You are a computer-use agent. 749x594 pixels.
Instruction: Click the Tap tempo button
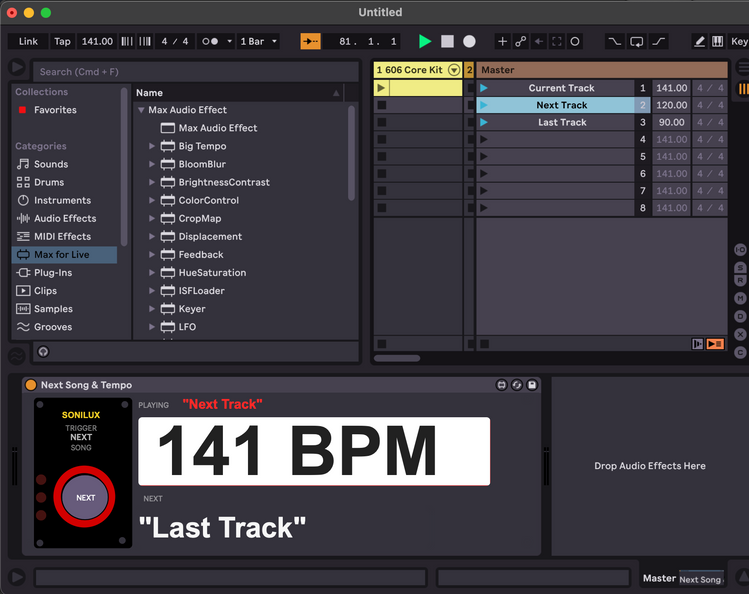pyautogui.click(x=62, y=42)
